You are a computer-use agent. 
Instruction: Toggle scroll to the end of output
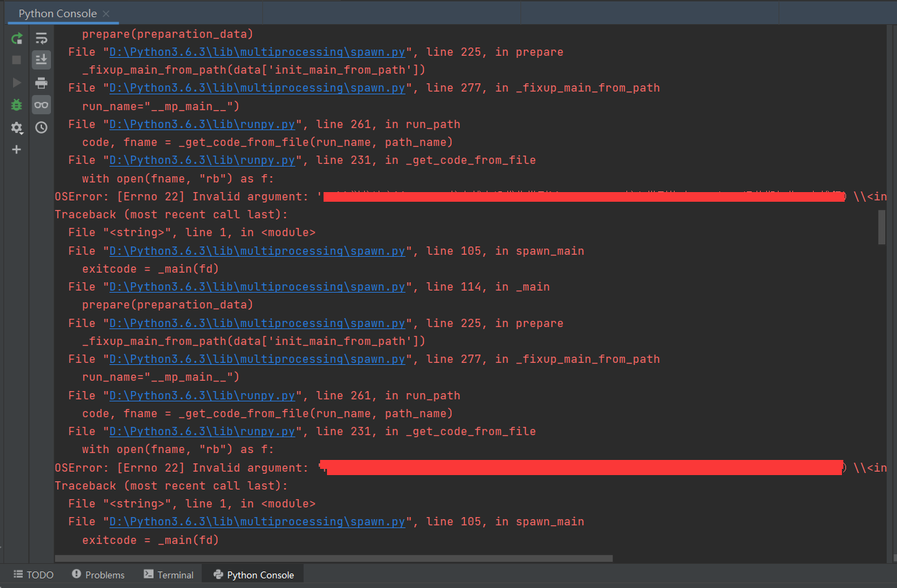[x=41, y=60]
